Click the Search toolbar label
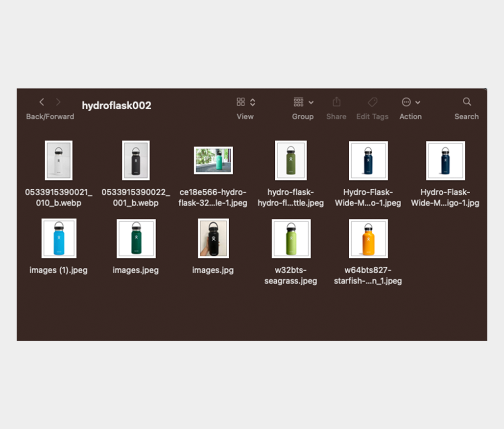The image size is (504, 429). (x=466, y=117)
